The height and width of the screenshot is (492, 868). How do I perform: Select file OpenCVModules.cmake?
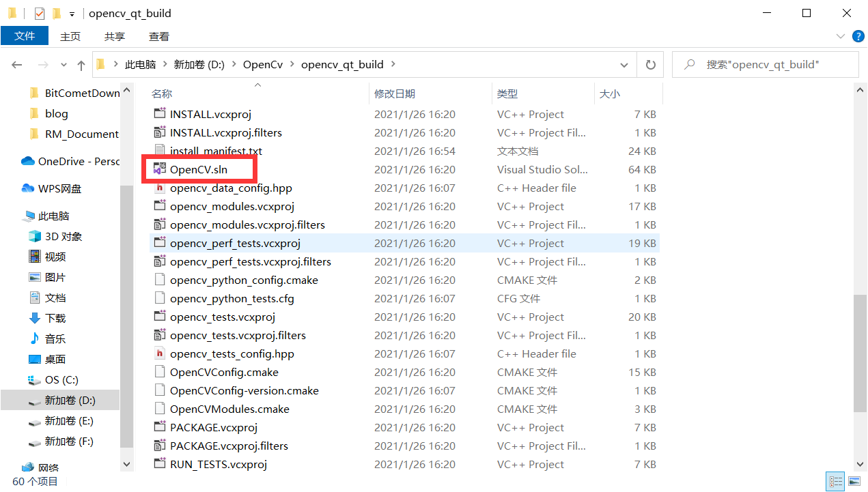pos(404,409)
